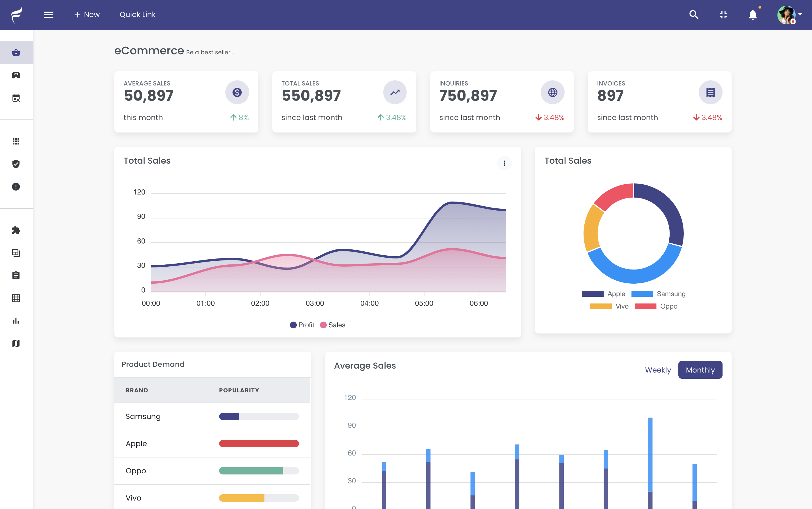The height and width of the screenshot is (509, 812).
Task: Select the Samsung row in Product Demand
Action: point(212,416)
